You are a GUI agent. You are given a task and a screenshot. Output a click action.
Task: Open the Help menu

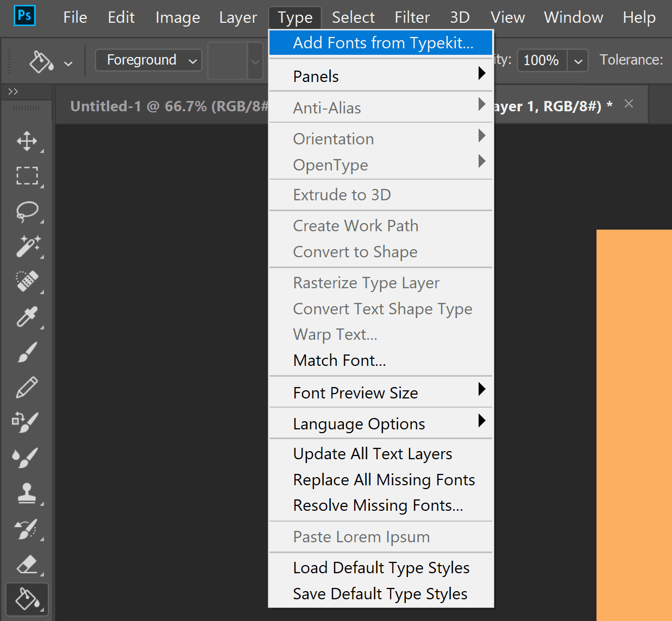click(x=639, y=17)
